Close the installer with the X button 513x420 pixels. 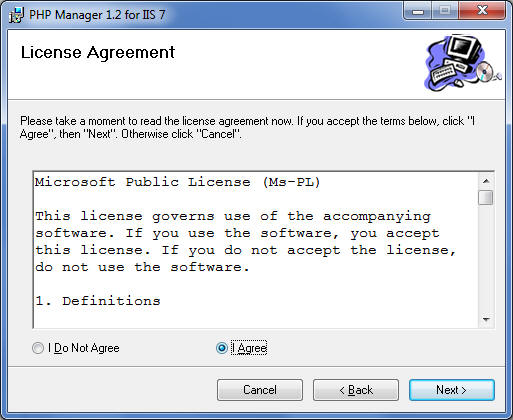(x=482, y=11)
